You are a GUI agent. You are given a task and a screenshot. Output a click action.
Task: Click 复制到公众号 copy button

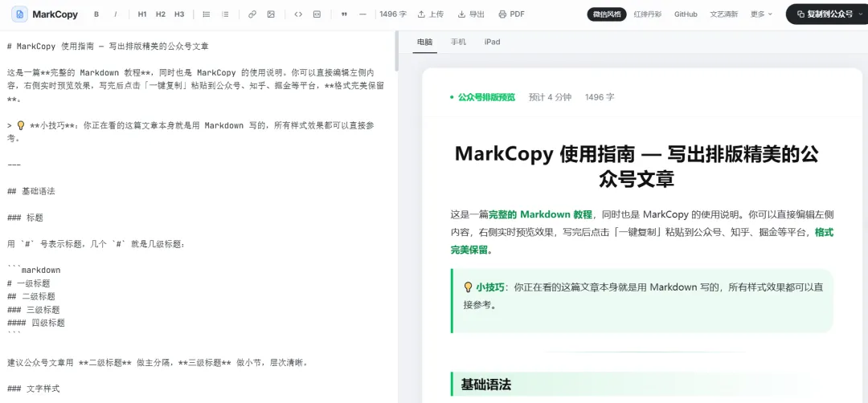pyautogui.click(x=826, y=14)
